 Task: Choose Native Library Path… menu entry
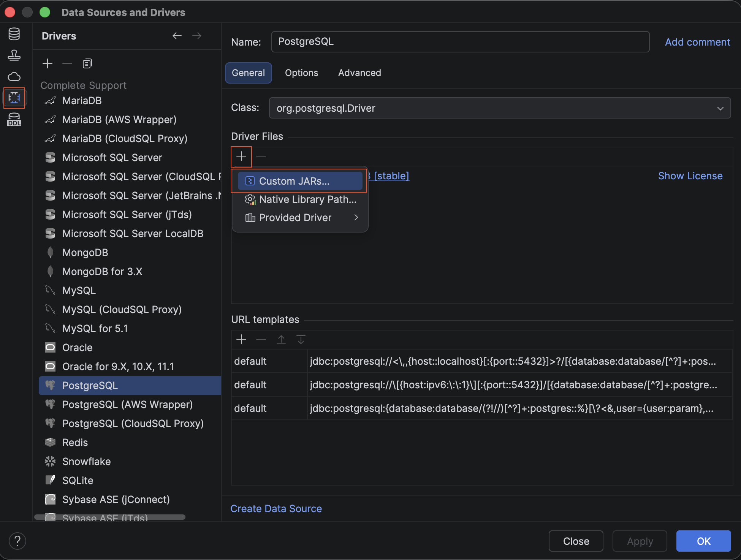pyautogui.click(x=300, y=199)
